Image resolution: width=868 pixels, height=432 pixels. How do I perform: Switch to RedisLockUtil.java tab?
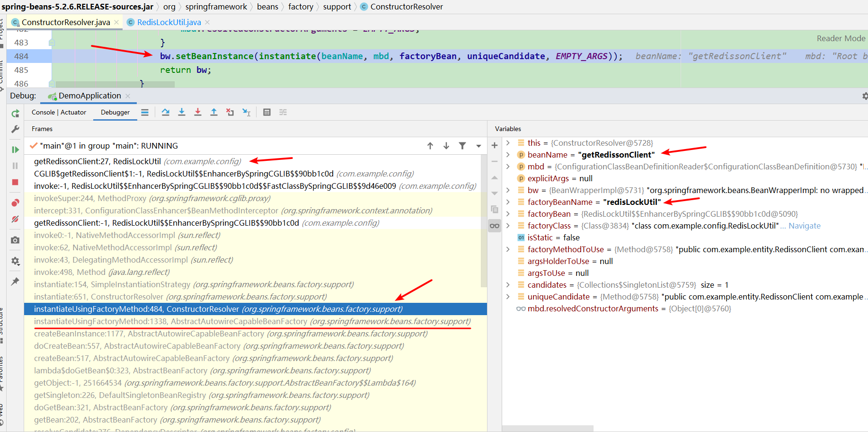[x=169, y=22]
